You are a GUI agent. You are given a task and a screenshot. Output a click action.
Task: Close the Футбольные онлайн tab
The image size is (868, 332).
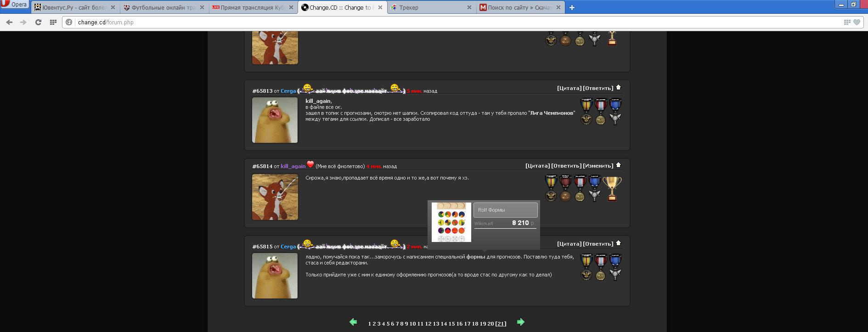202,7
